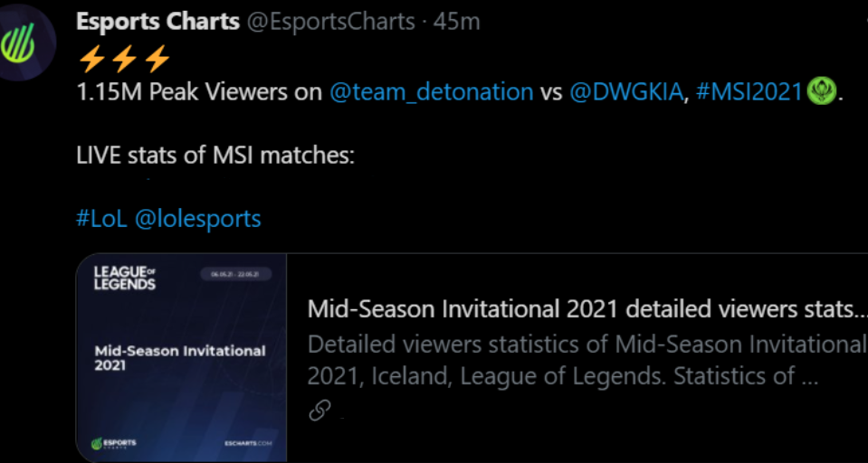This screenshot has height=463, width=868.
Task: Click the chain link icon in the card
Action: click(320, 410)
